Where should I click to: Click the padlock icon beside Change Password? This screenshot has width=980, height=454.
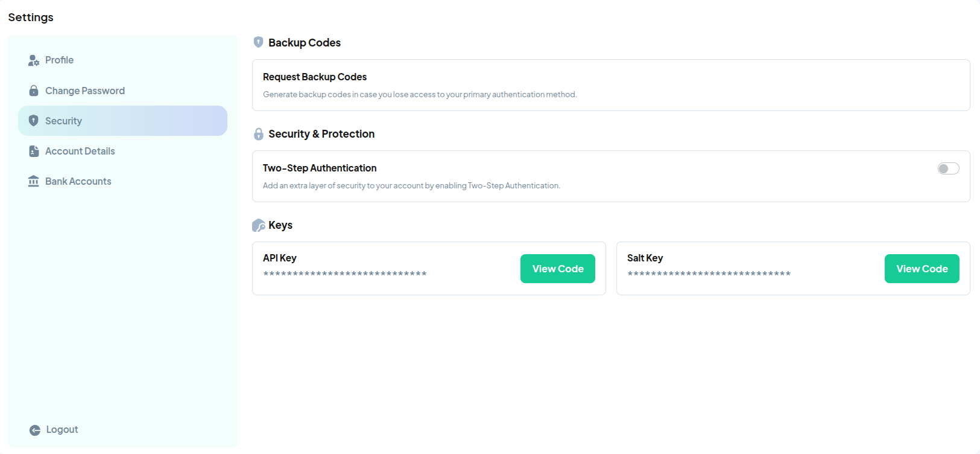pyautogui.click(x=34, y=90)
